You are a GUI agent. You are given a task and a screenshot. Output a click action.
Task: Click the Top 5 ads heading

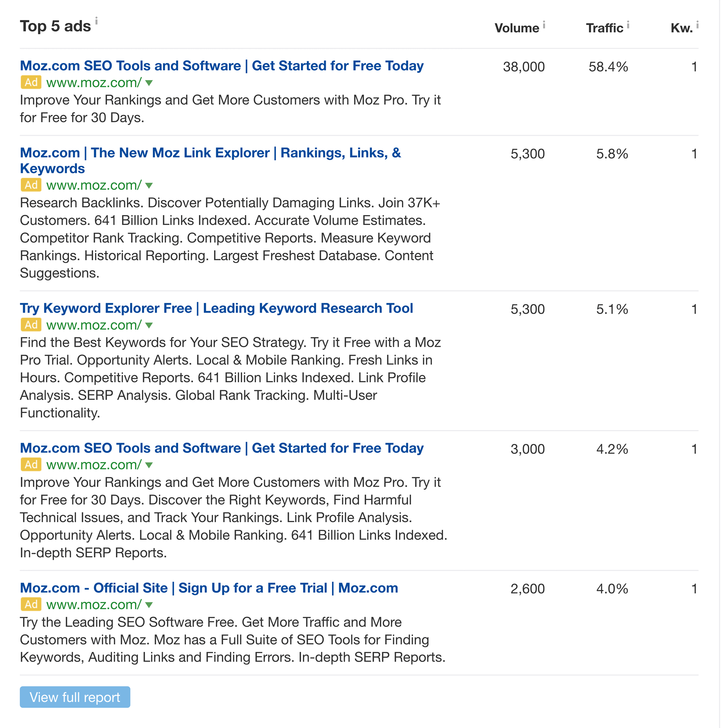[55, 26]
